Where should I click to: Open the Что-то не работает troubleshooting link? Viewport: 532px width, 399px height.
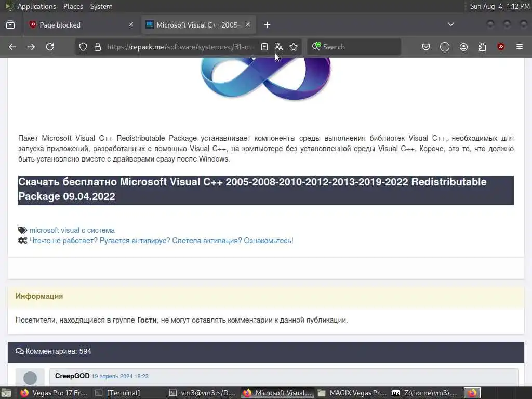(161, 241)
